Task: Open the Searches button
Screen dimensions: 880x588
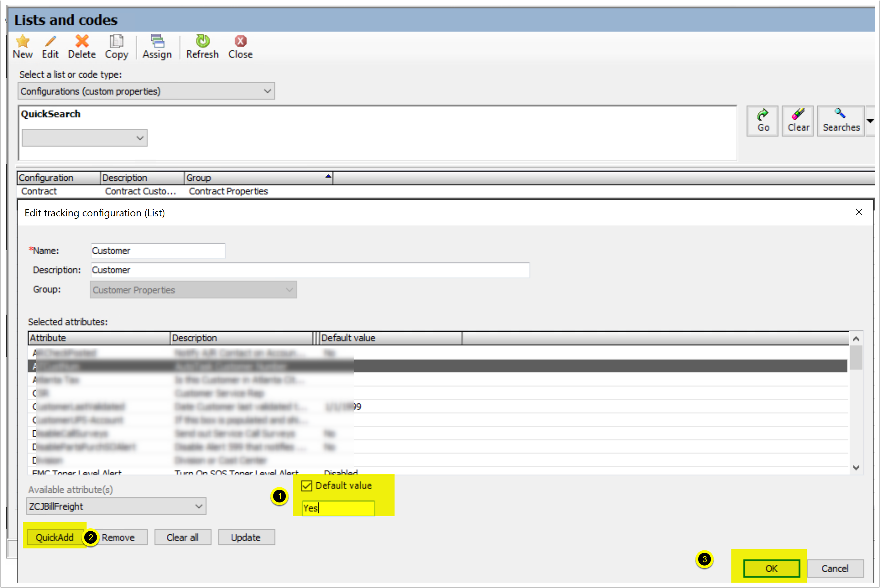Action: coord(841,121)
